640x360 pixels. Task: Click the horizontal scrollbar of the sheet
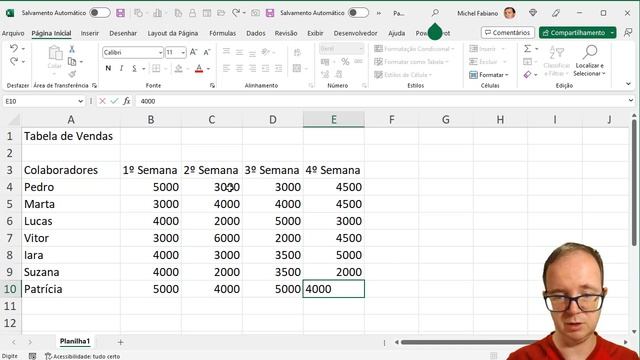point(469,342)
